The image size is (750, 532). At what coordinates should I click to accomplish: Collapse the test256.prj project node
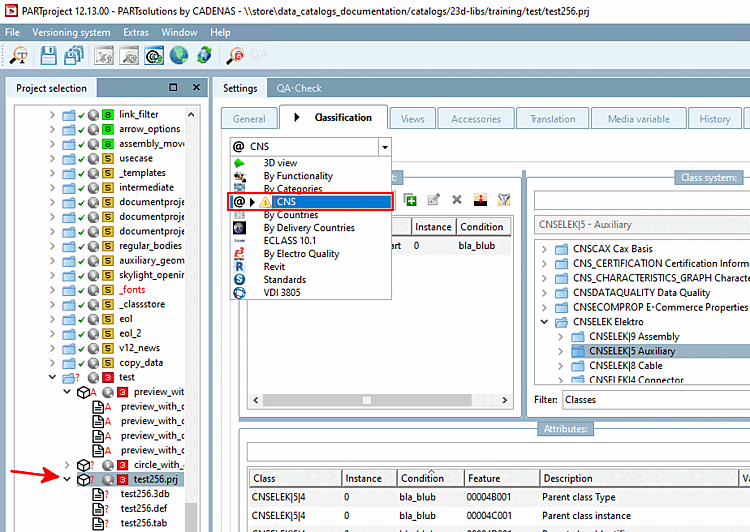[x=67, y=479]
